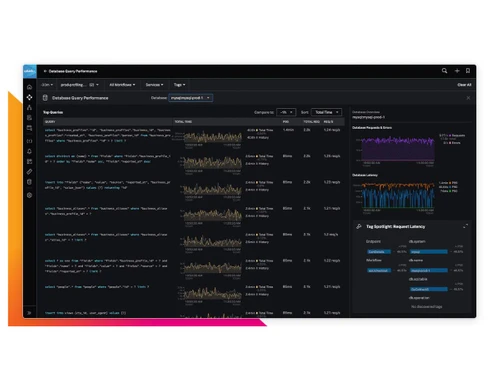
Task: Open the bracket-shaped RUM icon in sidebar
Action: click(29, 141)
